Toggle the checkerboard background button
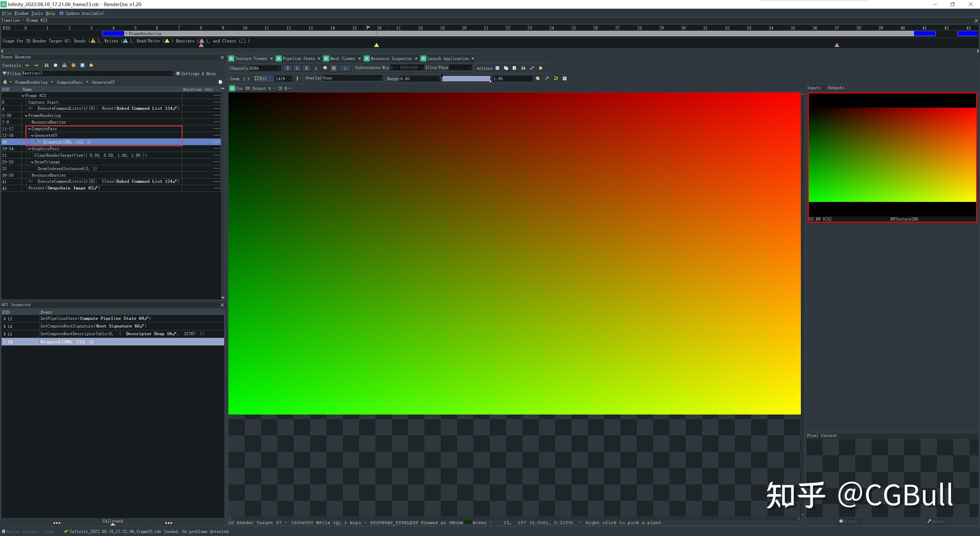980x536 pixels. click(x=334, y=68)
